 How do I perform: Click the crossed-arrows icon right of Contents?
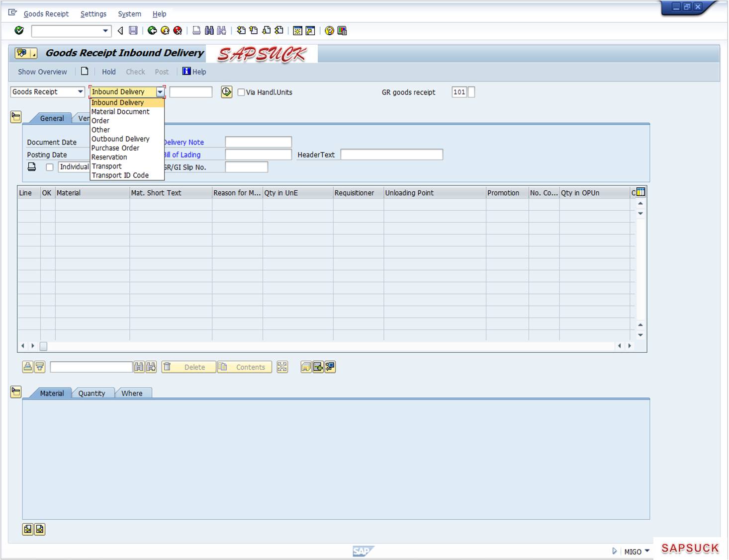pyautogui.click(x=282, y=367)
